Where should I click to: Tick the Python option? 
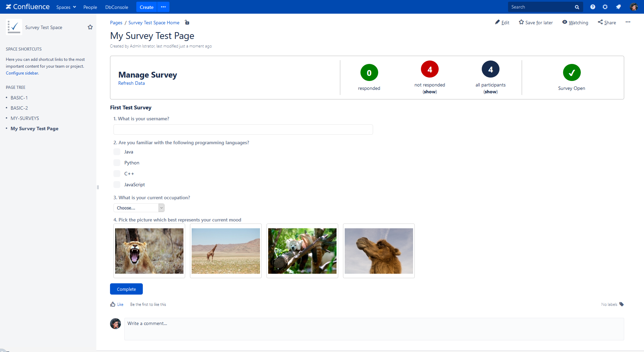pos(117,163)
